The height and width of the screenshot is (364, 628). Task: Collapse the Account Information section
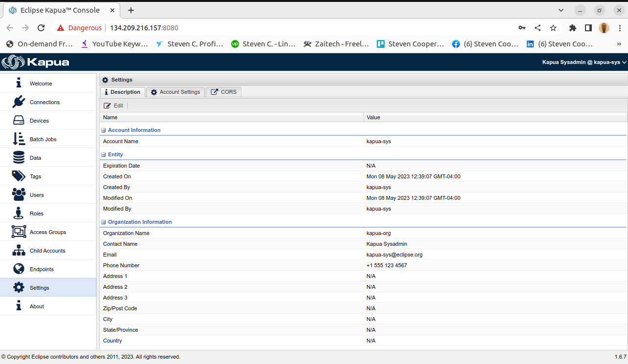103,130
